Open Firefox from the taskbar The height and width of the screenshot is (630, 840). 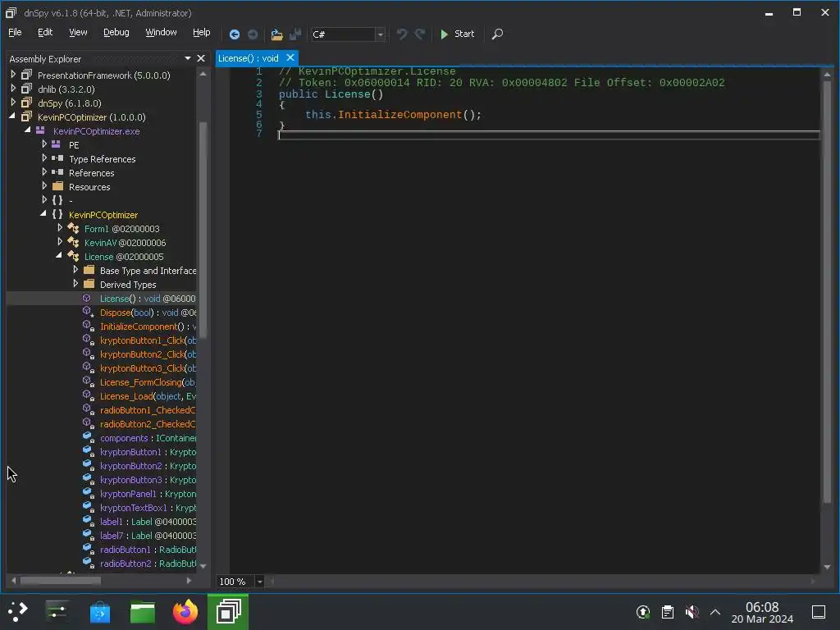pos(185,611)
